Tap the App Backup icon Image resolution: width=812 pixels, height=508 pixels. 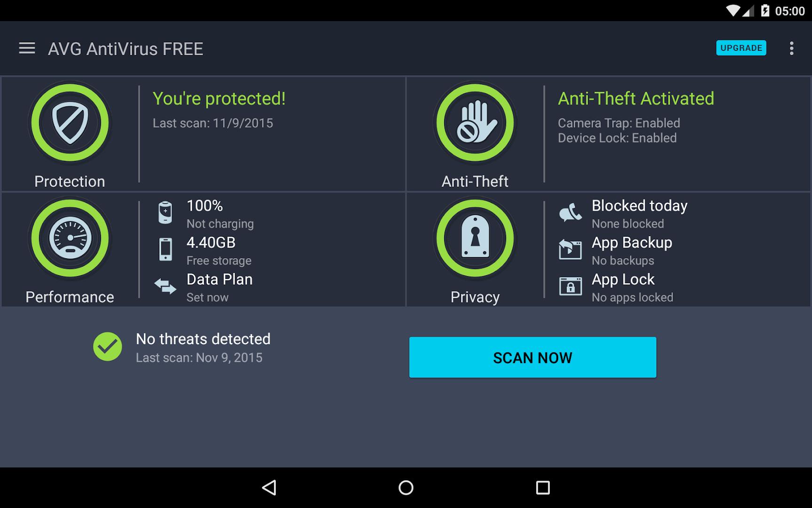coord(570,249)
